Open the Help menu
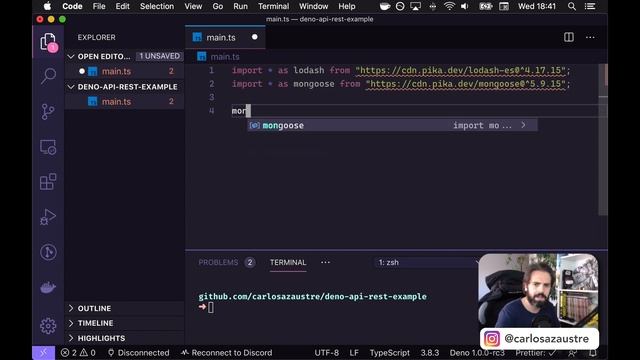 pos(347,7)
